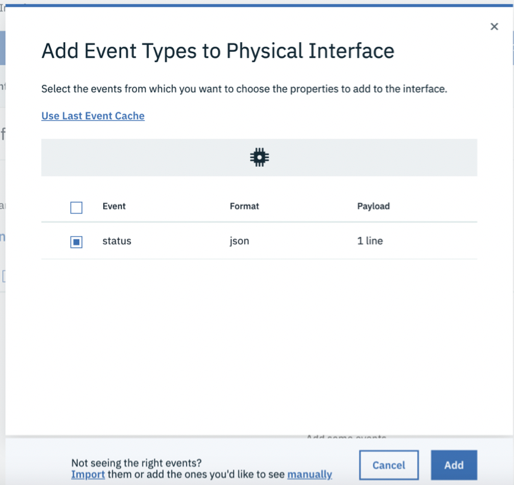Follow the manually add events link
The image size is (514, 485).
pos(310,474)
